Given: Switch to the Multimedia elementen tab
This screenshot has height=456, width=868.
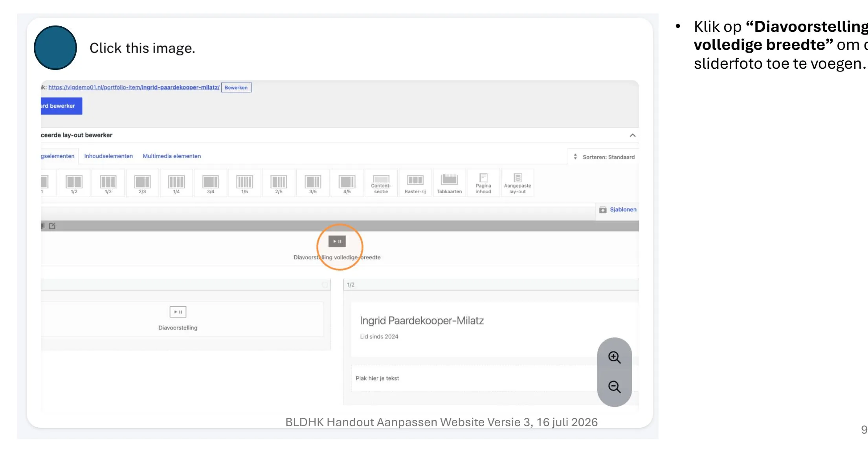Looking at the screenshot, I should point(172,156).
